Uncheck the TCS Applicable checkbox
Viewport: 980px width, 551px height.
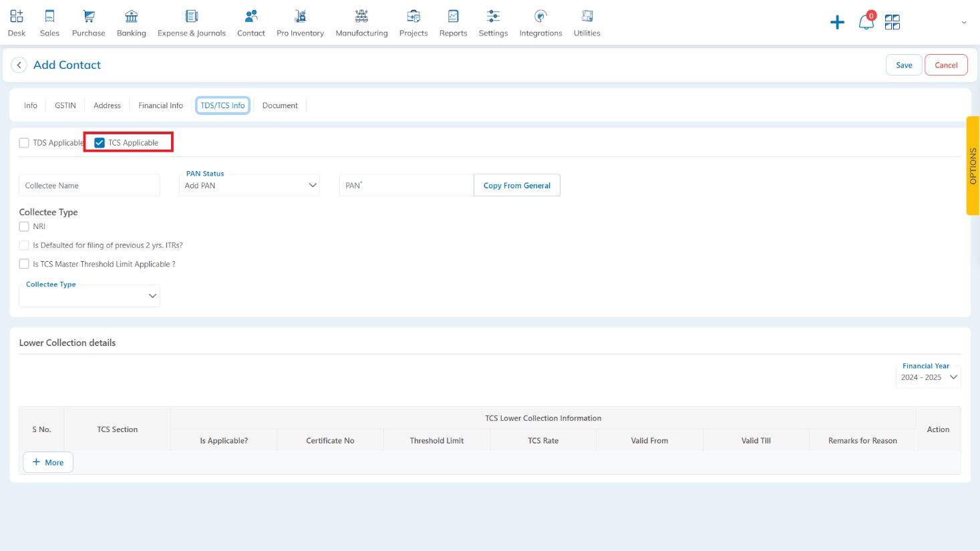[100, 143]
